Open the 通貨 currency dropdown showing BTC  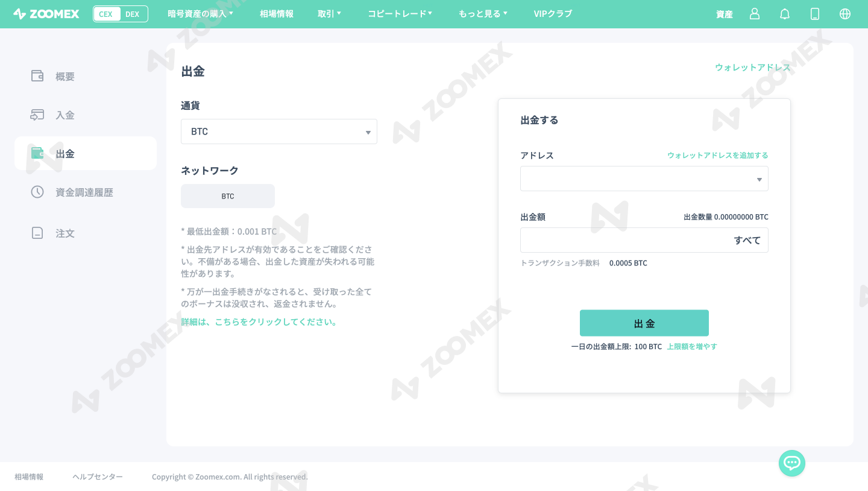pos(278,131)
